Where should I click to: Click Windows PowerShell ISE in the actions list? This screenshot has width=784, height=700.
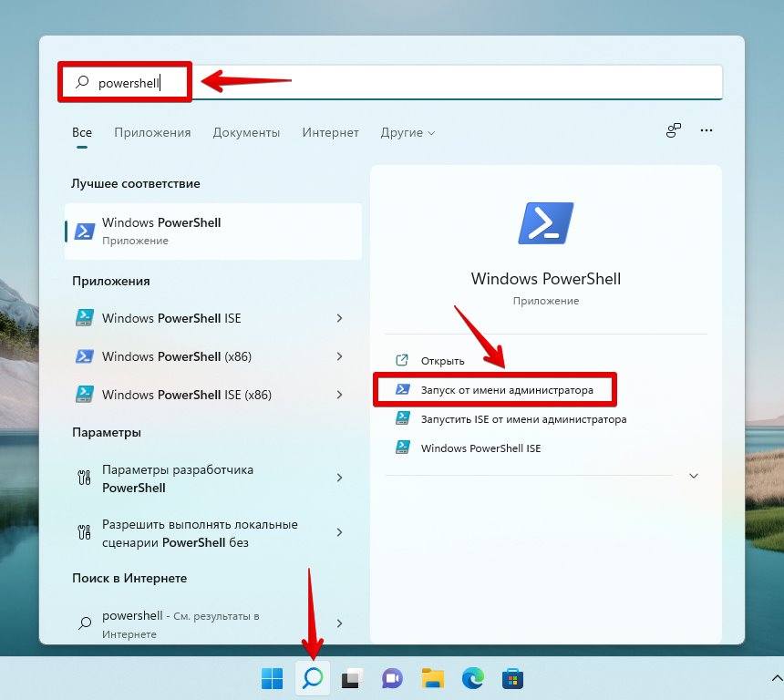[480, 448]
